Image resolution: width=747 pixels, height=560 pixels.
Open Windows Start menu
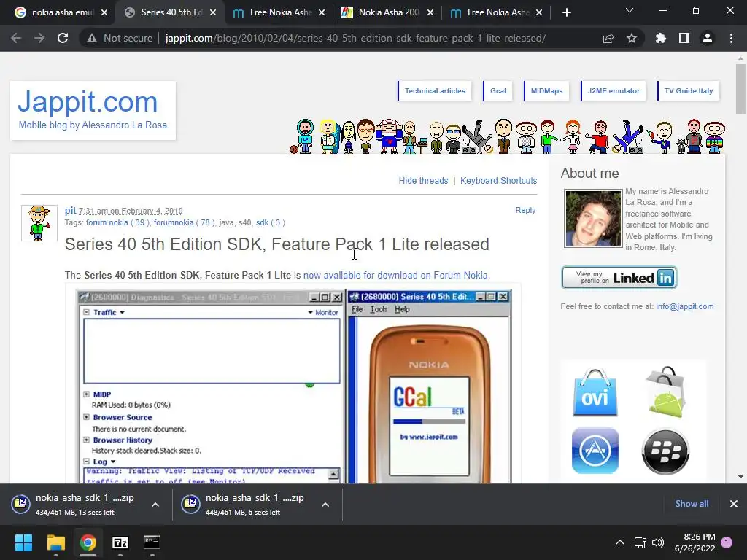[23, 542]
